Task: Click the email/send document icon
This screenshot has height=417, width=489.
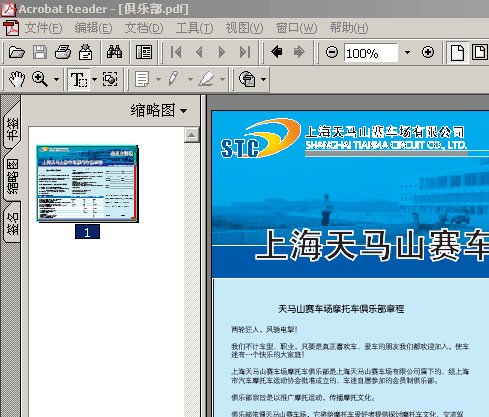Action: (86, 52)
